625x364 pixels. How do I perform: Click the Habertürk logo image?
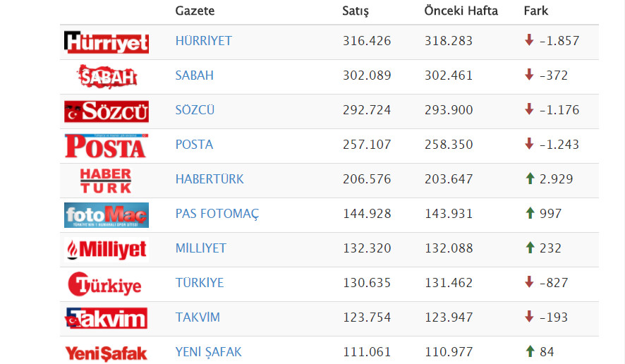click(x=106, y=181)
